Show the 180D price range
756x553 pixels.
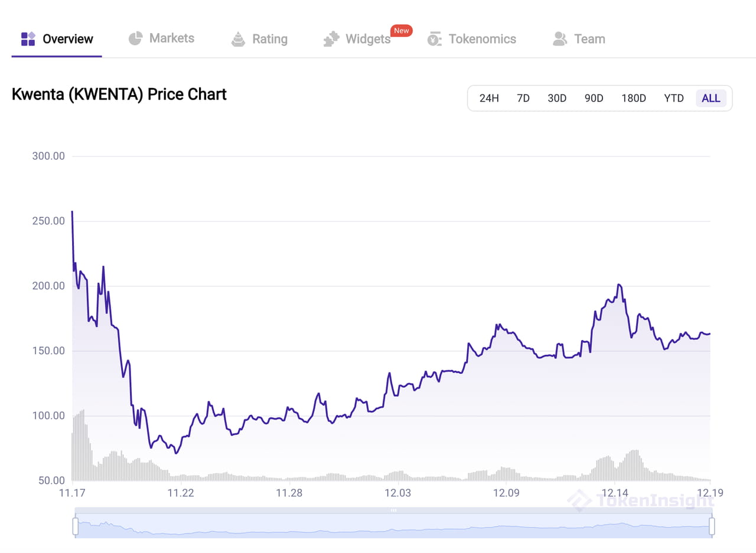[x=634, y=98]
